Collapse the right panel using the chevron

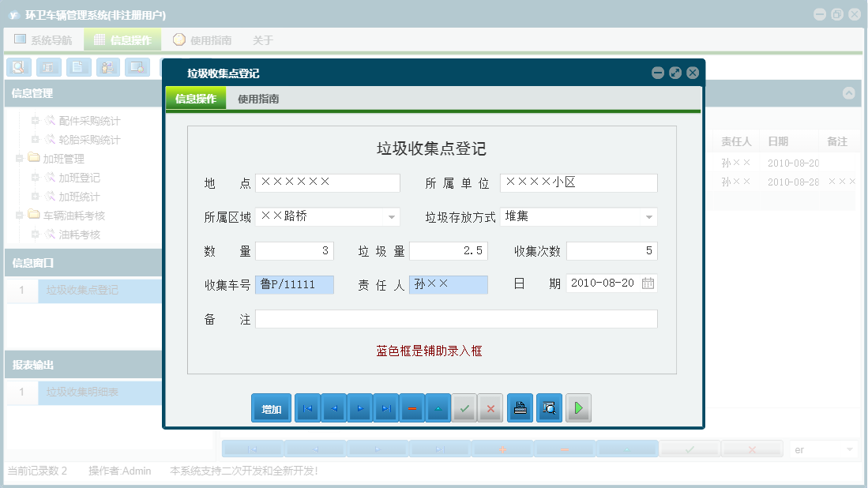point(849,93)
